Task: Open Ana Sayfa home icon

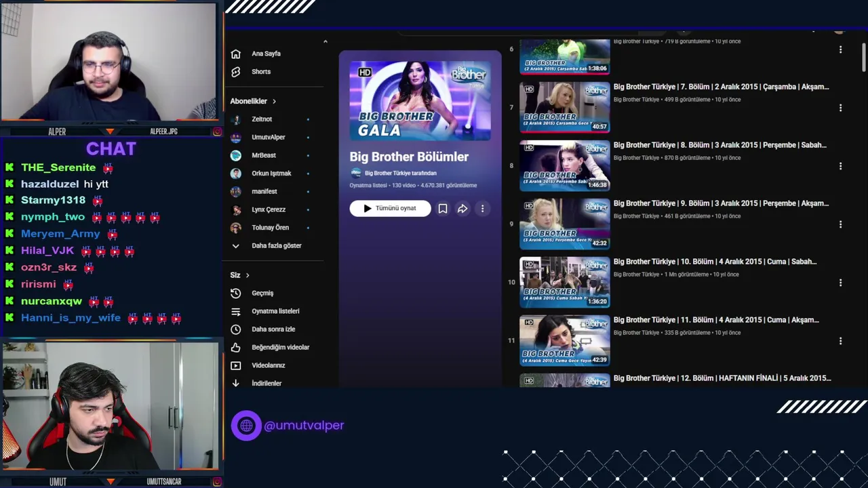Action: [x=235, y=54]
